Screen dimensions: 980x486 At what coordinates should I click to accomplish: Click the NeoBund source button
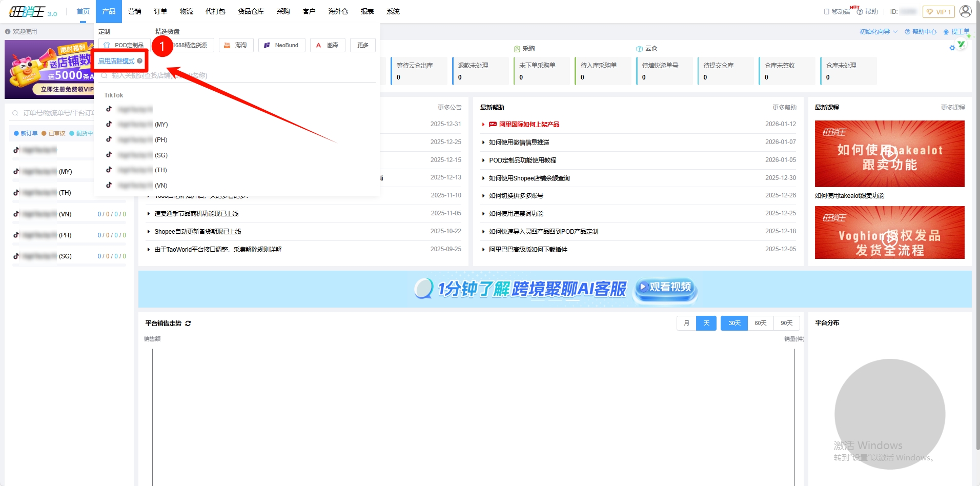pos(281,45)
